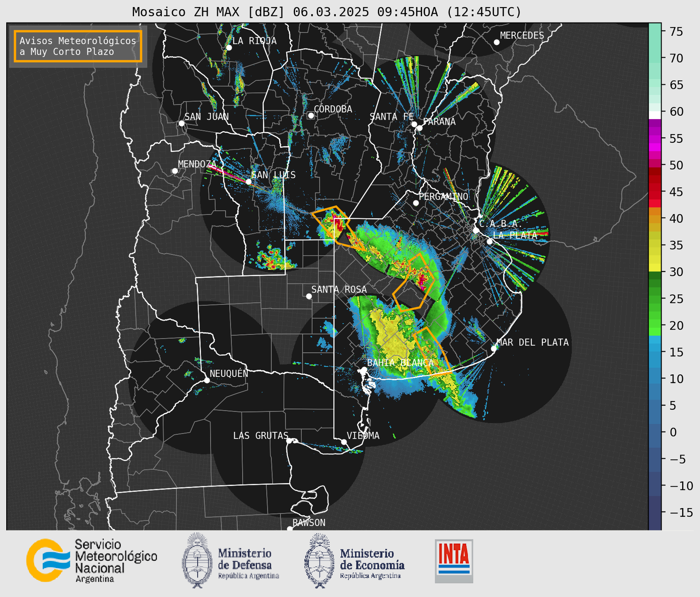700x597 pixels.
Task: Click the magenta 55 dBZ color band
Action: [655, 139]
